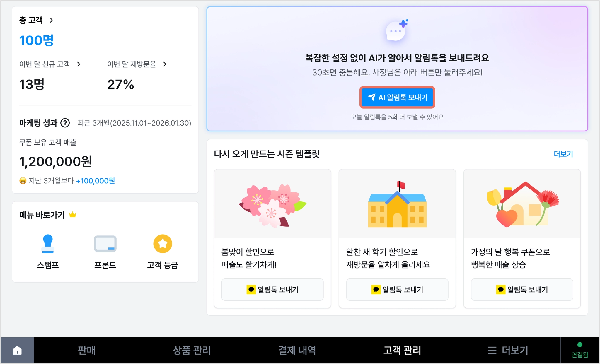The image size is (600, 364).
Task: Switch to the 판매 tab
Action: tap(87, 350)
